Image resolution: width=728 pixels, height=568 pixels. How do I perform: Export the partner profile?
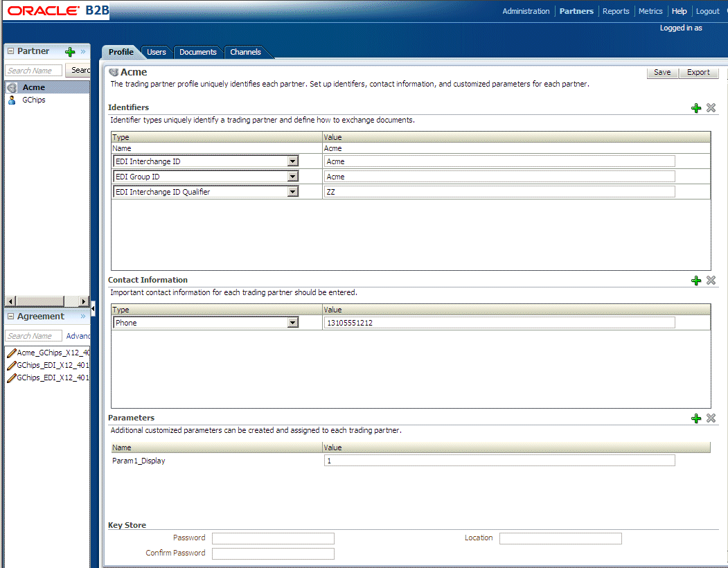click(x=699, y=72)
